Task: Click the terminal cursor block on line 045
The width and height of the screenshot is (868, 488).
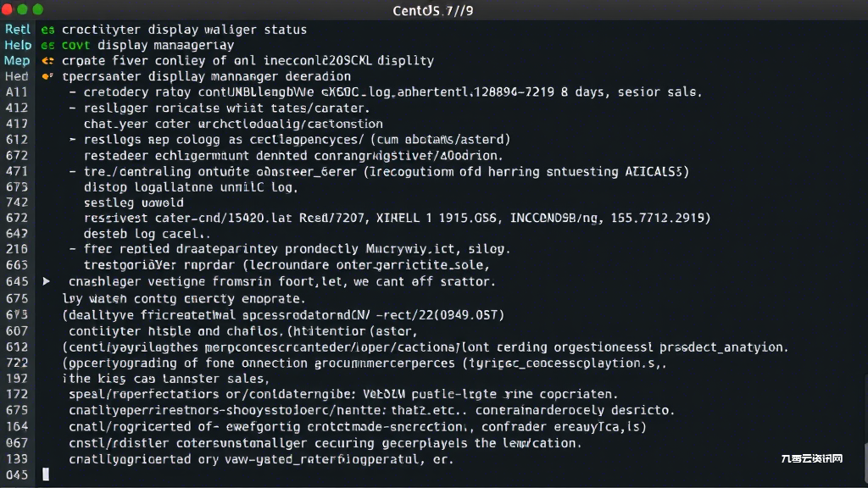Action: coord(46,474)
